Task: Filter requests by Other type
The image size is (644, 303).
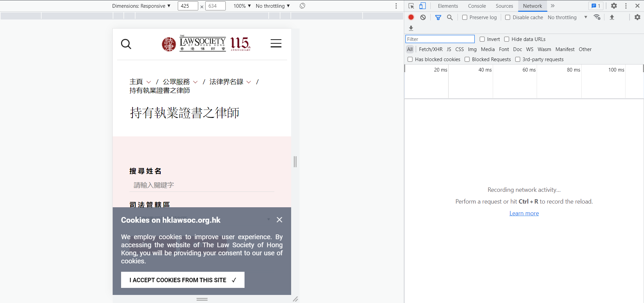Action: click(x=585, y=49)
